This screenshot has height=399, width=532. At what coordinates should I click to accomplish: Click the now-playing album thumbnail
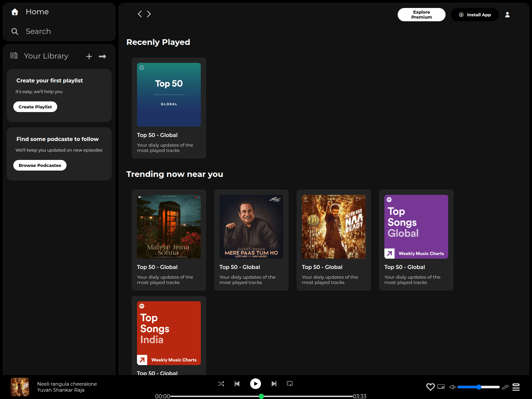(20, 387)
